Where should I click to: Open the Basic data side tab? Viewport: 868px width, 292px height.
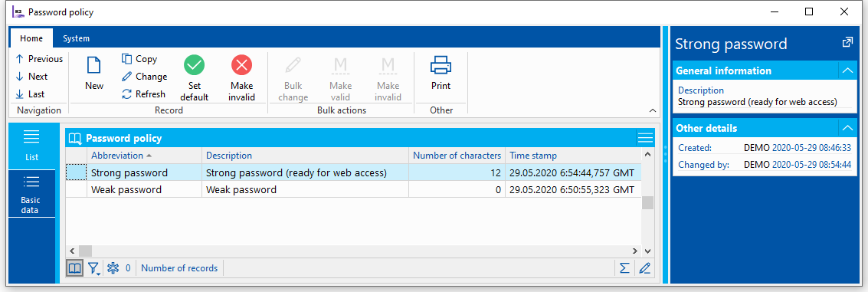pos(31,193)
